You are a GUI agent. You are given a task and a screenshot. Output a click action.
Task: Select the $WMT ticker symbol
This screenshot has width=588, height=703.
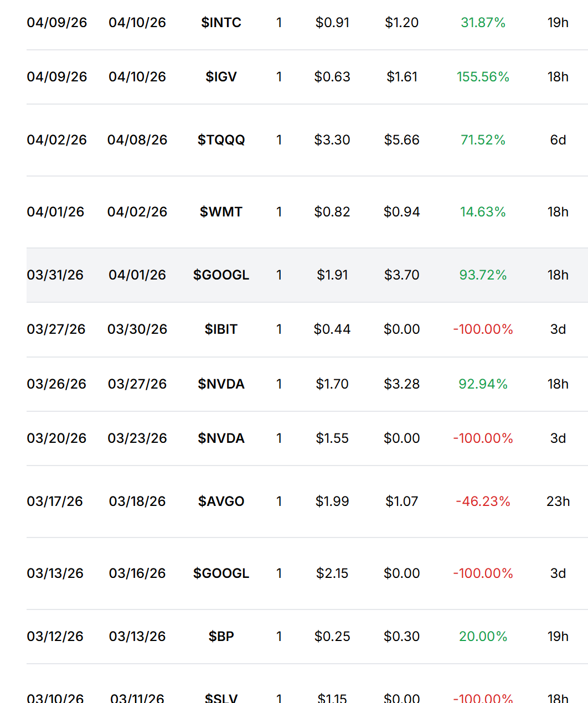click(x=221, y=212)
